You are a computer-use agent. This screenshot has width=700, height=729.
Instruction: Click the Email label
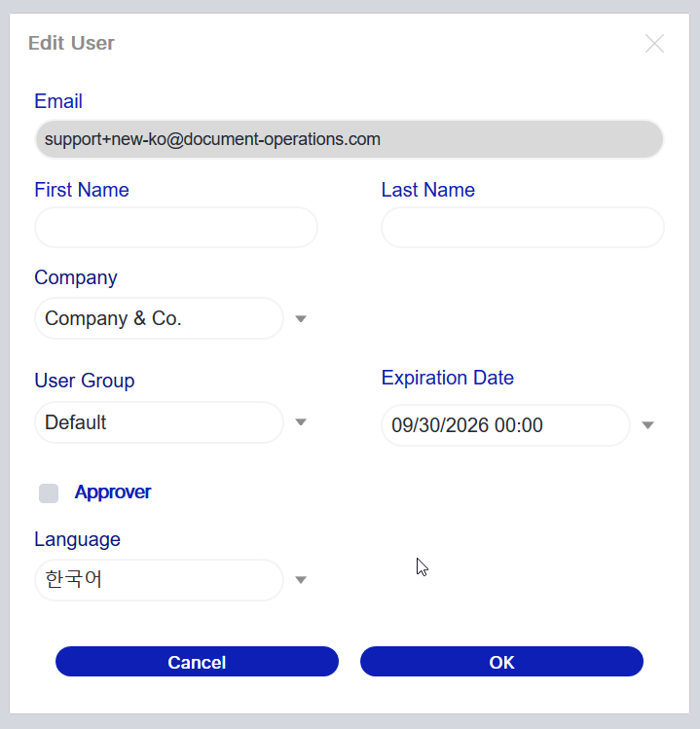coord(58,101)
